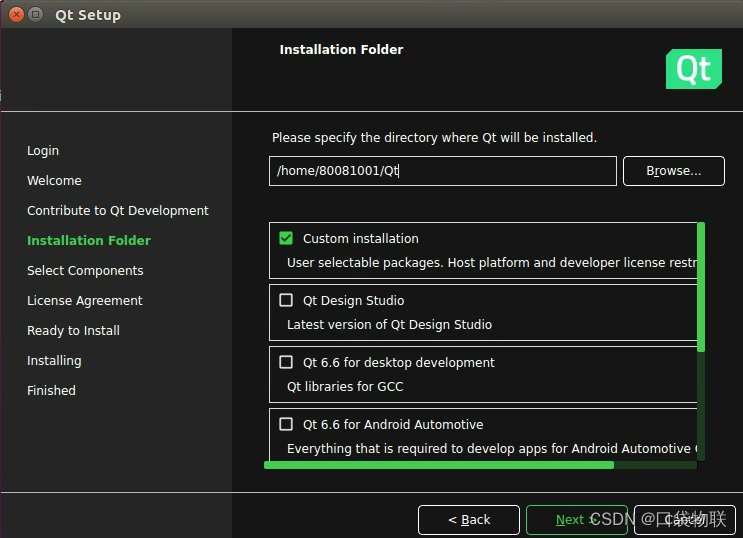Click the Qt logo icon
Viewport: 743px width, 538px height.
694,69
